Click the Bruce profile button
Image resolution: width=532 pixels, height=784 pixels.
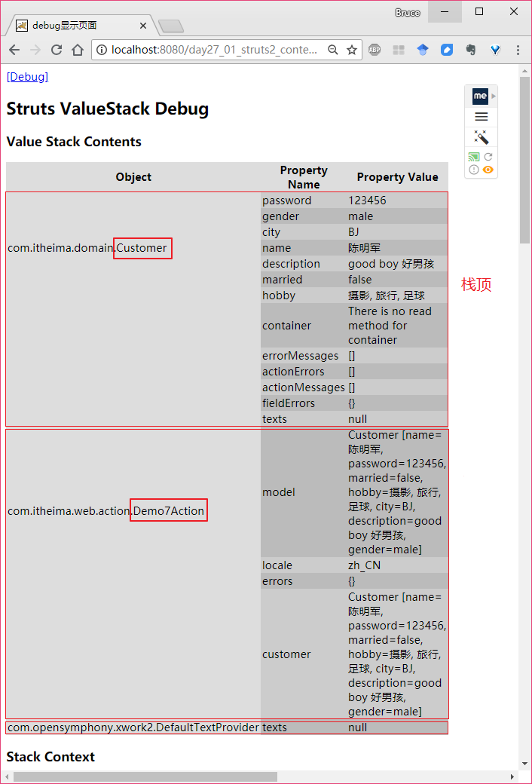pos(408,13)
